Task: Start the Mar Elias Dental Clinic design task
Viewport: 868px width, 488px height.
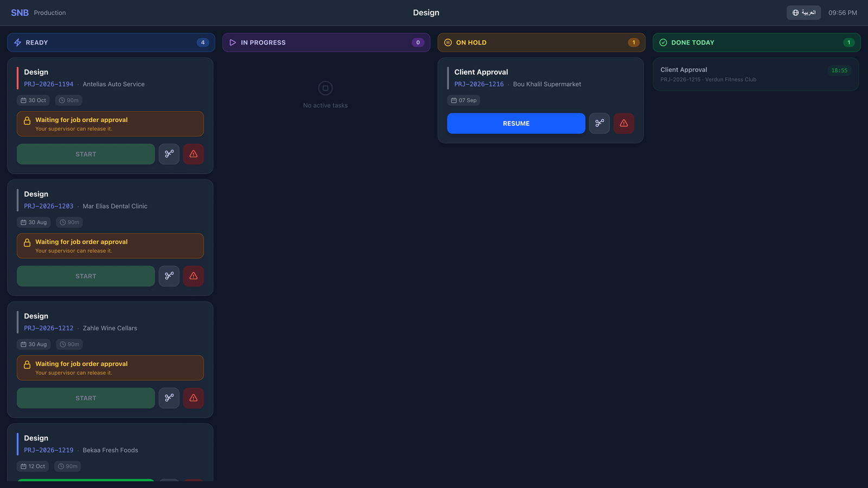Action: point(86,276)
